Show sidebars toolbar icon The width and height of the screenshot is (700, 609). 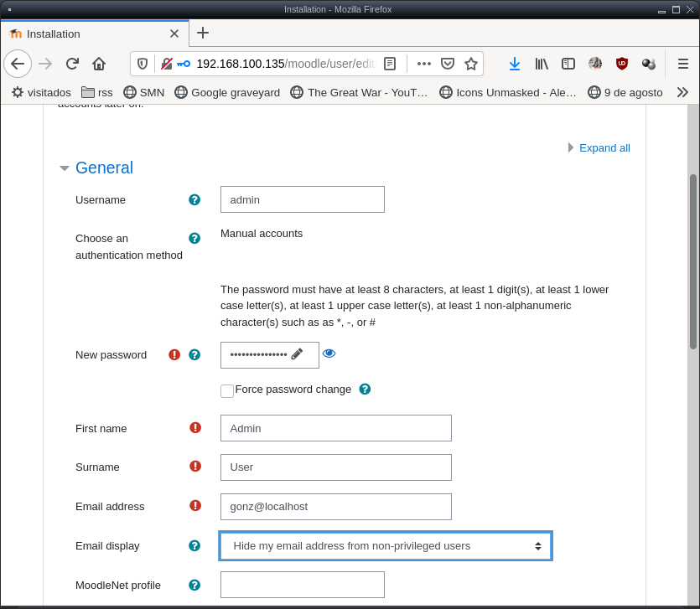(568, 64)
